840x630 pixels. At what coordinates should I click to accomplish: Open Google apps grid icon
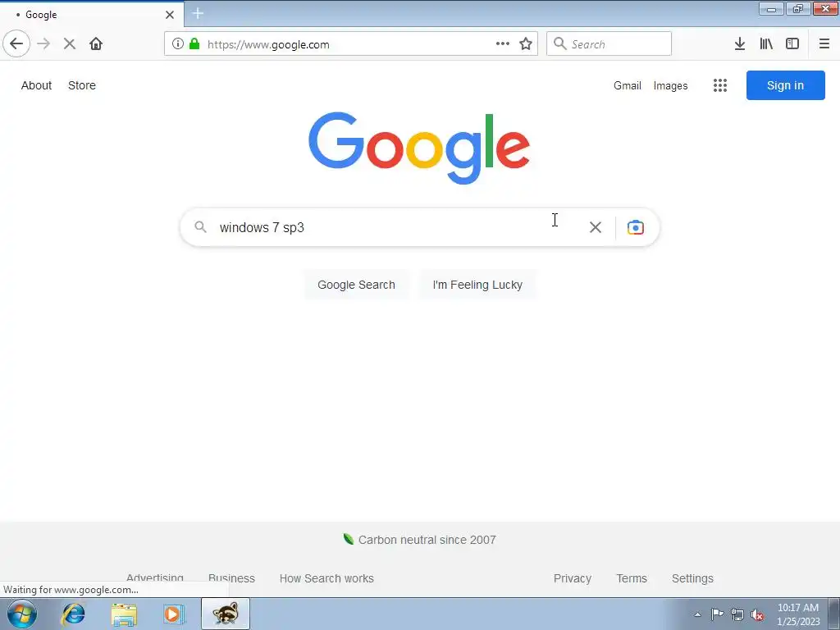point(720,85)
